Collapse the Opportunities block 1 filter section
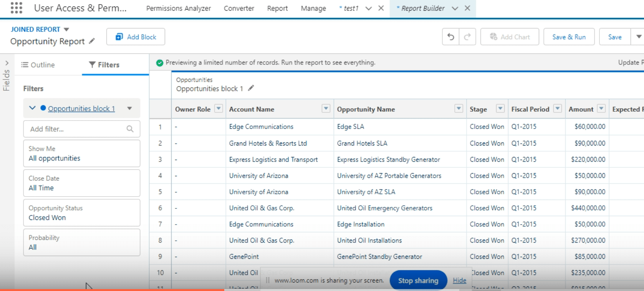 coord(32,108)
